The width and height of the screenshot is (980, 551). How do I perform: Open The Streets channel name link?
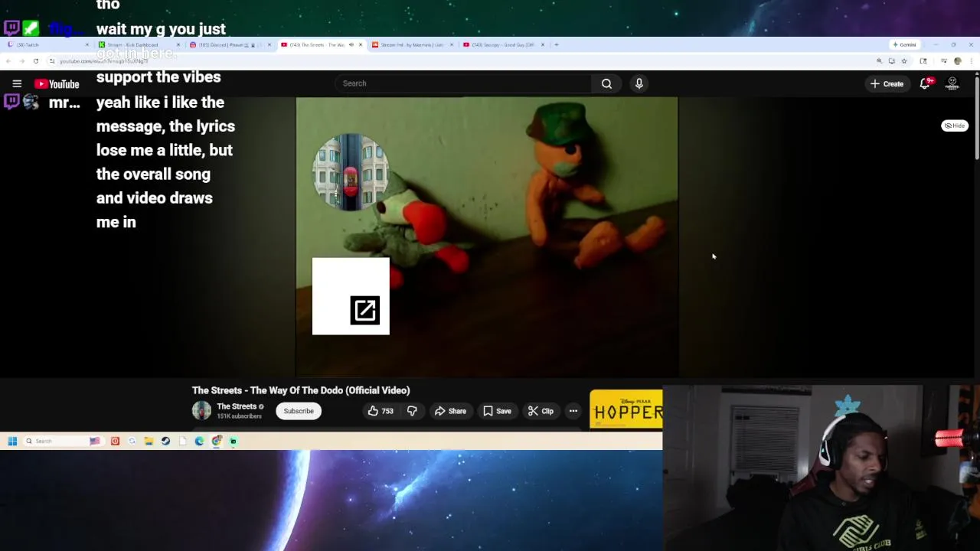coord(237,406)
